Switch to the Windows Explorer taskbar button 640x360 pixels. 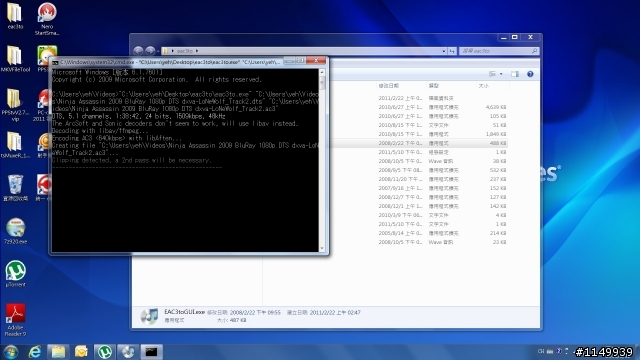58,352
